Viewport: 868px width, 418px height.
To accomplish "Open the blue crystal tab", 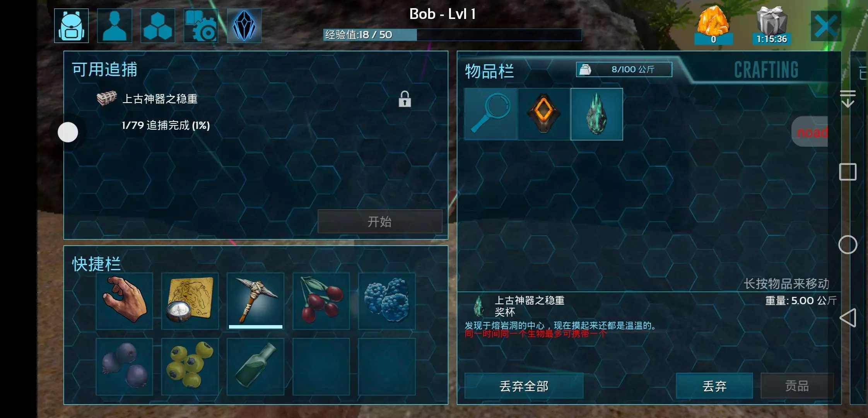I will pos(244,26).
